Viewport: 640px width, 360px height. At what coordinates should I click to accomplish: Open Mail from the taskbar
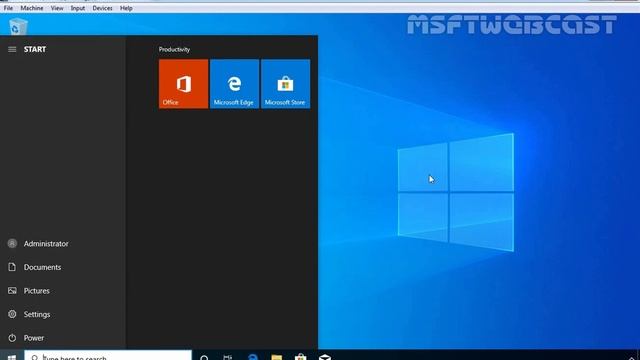325,356
